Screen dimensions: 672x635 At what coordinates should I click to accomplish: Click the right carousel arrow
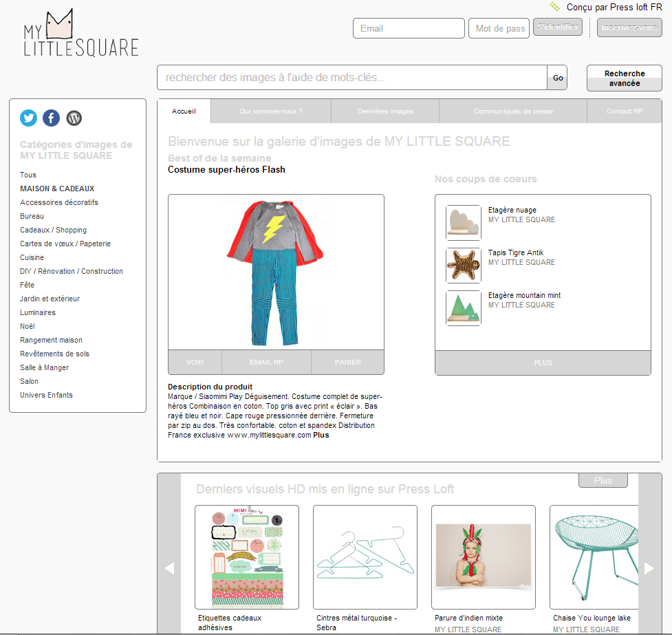pos(650,568)
